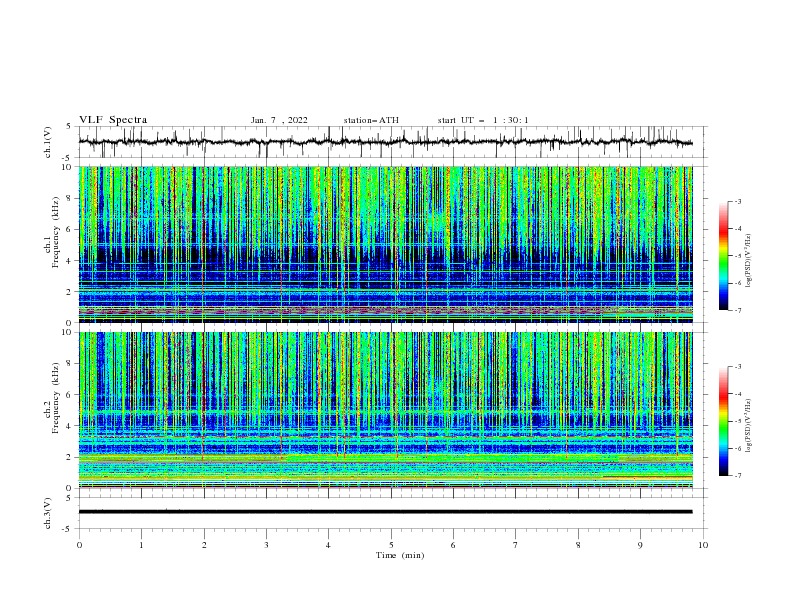The width and height of the screenshot is (792, 612).
Task: Click time axis tick label "6"
Action: [453, 545]
